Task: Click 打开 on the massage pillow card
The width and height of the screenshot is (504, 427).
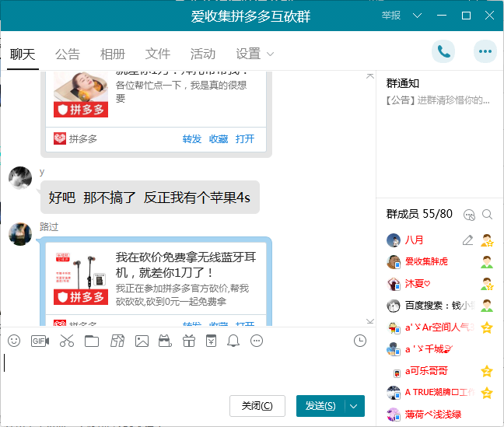Action: [x=245, y=139]
